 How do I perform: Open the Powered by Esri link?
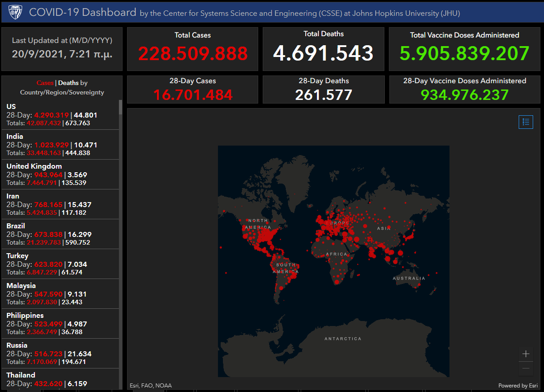(518, 386)
